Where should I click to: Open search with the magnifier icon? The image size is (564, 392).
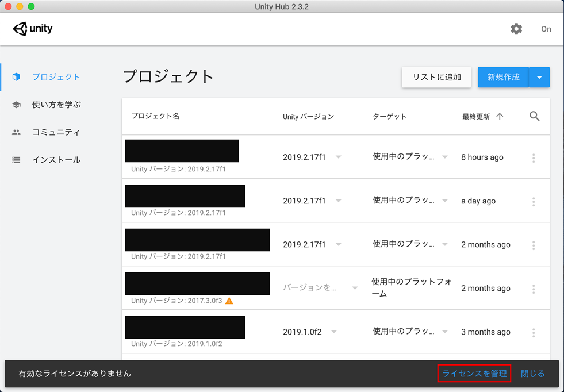(x=534, y=116)
